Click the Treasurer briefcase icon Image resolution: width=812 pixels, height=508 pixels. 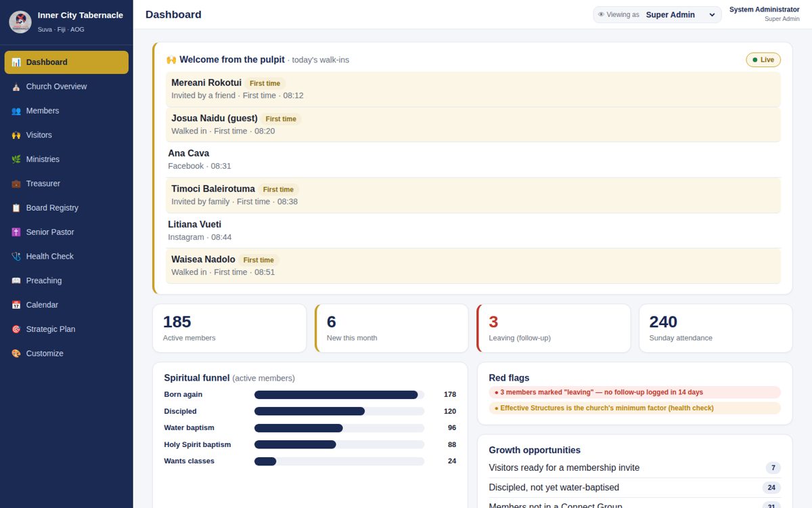pos(16,184)
